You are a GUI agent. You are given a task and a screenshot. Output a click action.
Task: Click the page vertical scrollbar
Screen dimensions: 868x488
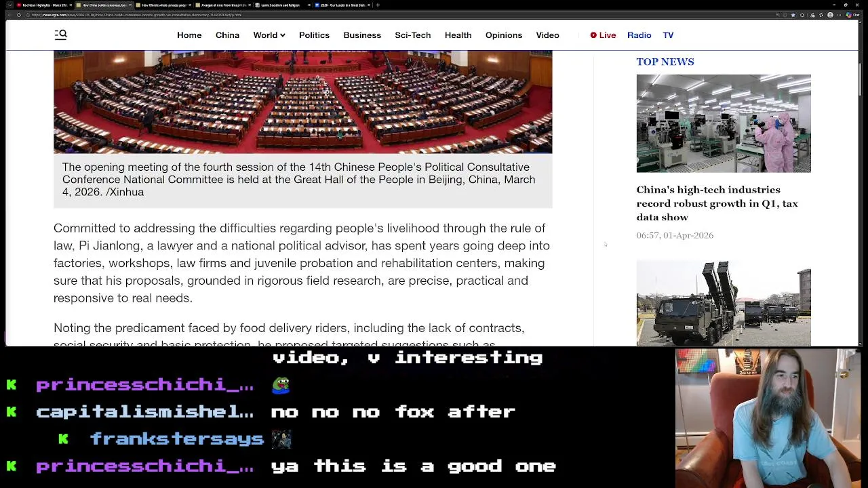click(x=861, y=78)
